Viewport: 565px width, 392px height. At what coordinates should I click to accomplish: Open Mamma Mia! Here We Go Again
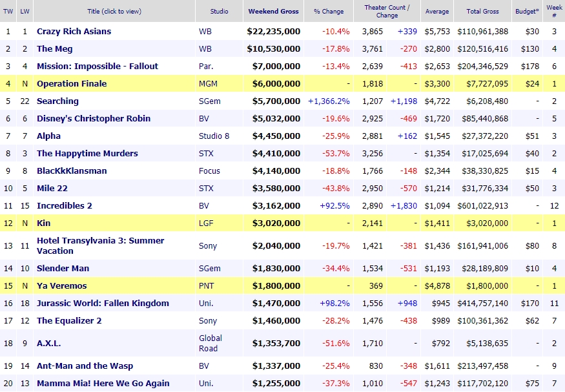[x=103, y=384]
